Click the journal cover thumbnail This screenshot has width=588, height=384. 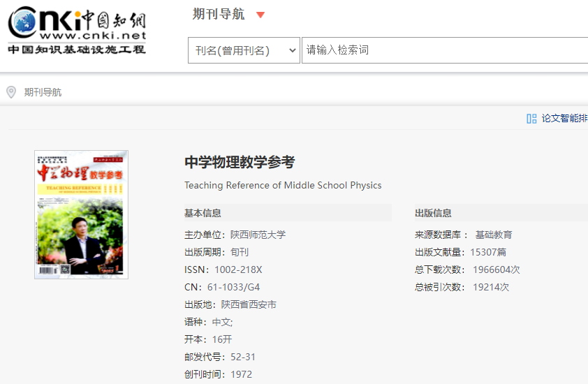pos(82,214)
